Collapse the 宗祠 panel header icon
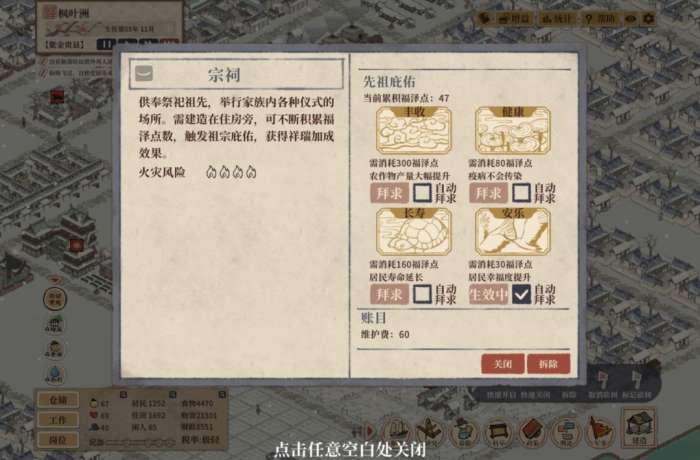Viewport: 700px width, 460px height. (x=144, y=73)
